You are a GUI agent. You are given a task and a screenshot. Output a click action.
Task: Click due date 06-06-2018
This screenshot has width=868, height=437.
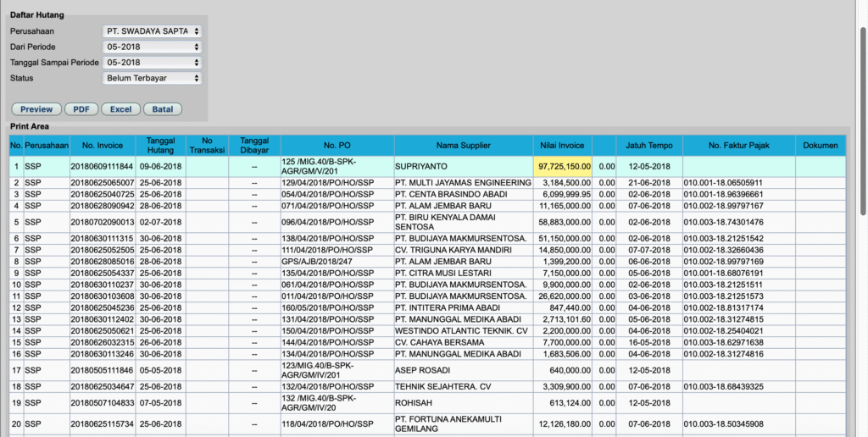[x=649, y=262]
